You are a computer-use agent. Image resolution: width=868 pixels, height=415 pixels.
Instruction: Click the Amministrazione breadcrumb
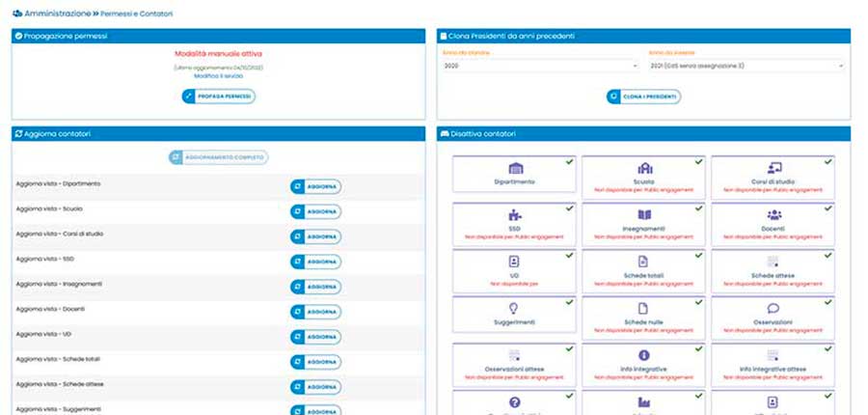(58, 14)
